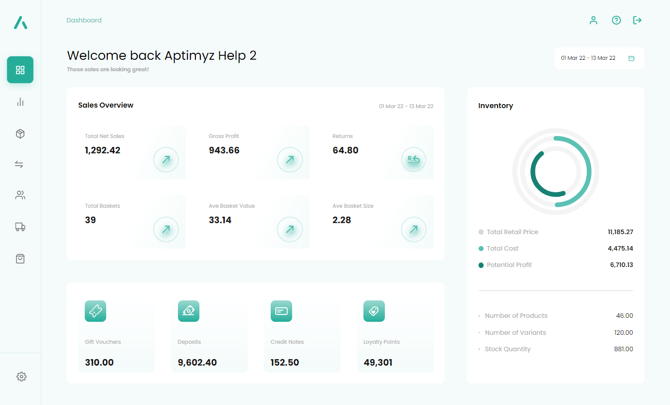Open the shopping bag icon in sidebar
This screenshot has height=405, width=670.
(20, 259)
